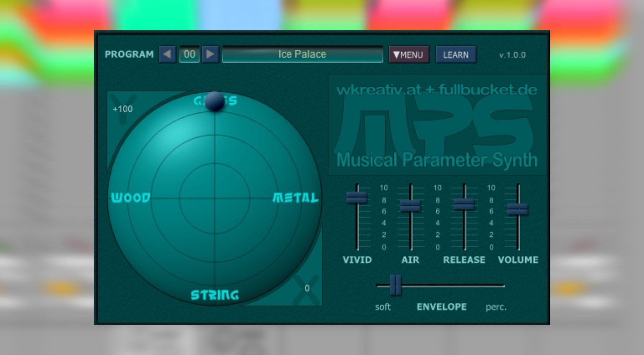Click the METAL label on pad

click(x=295, y=198)
